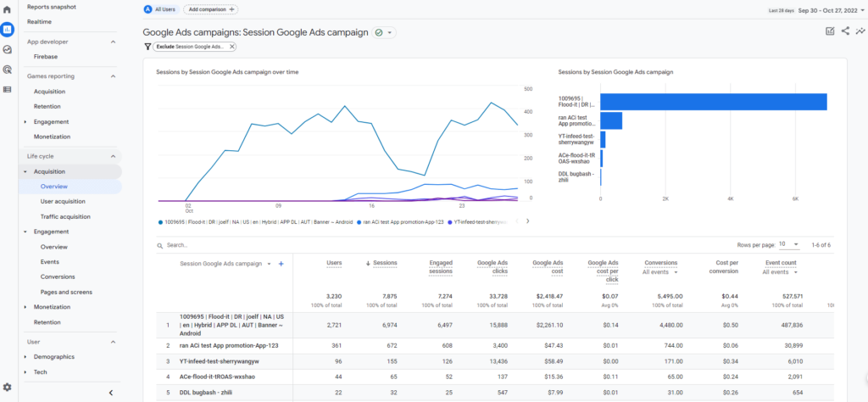
Task: Click the 1009695 Flood-it bar in bar chart
Action: tap(714, 102)
